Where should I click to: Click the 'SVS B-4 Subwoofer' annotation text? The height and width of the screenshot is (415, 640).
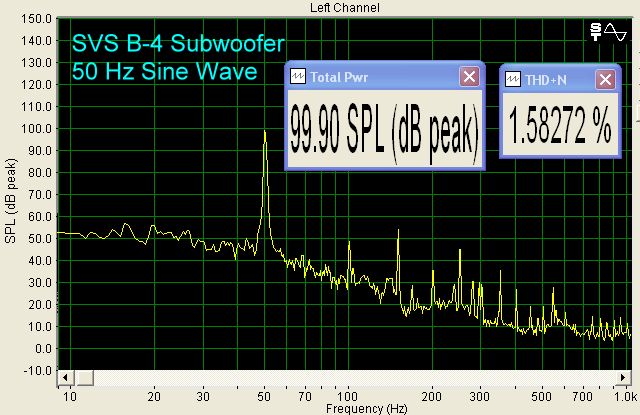click(x=178, y=43)
